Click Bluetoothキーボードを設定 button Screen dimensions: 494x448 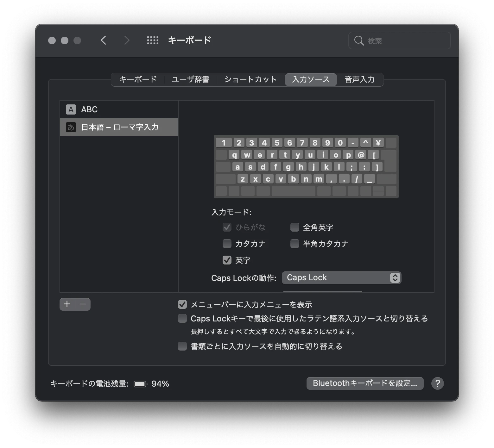coord(365,383)
